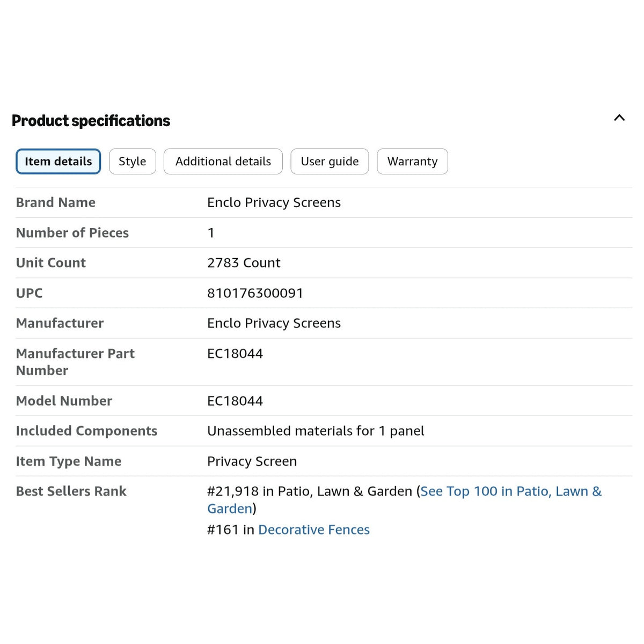Follow See Top 100 in Patio, Lawn & Garden link
The width and height of the screenshot is (644, 644).
(404, 500)
